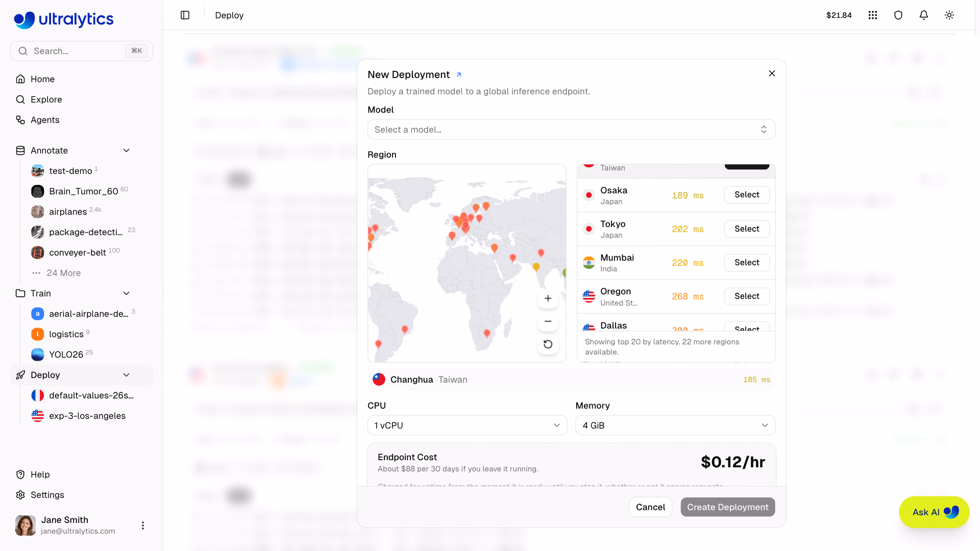The height and width of the screenshot is (551, 980).
Task: Click the selected Changhua Taiwan row
Action: click(x=571, y=380)
